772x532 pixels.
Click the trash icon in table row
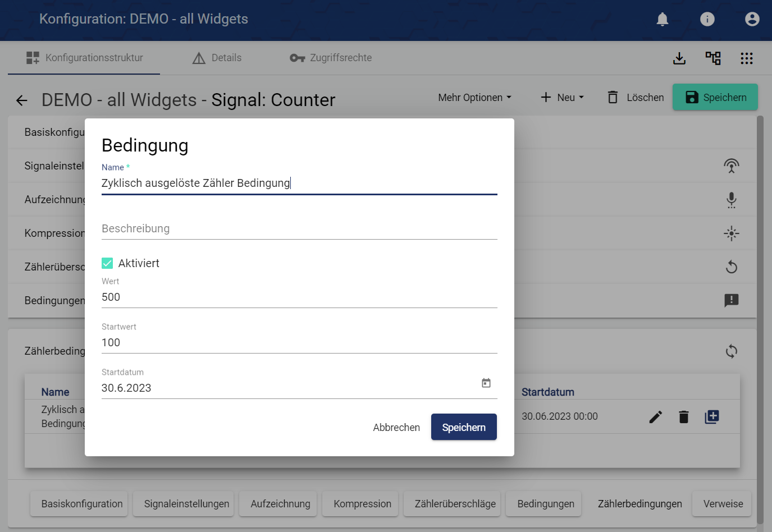coord(683,417)
